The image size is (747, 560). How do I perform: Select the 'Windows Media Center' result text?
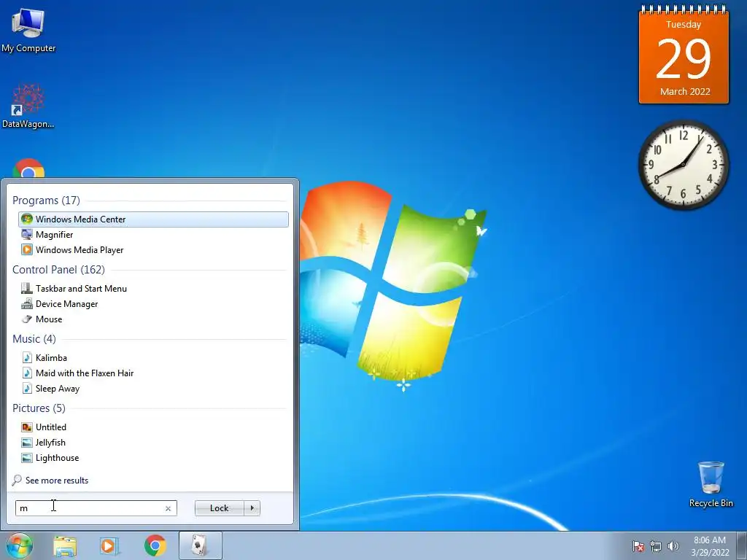pos(80,219)
